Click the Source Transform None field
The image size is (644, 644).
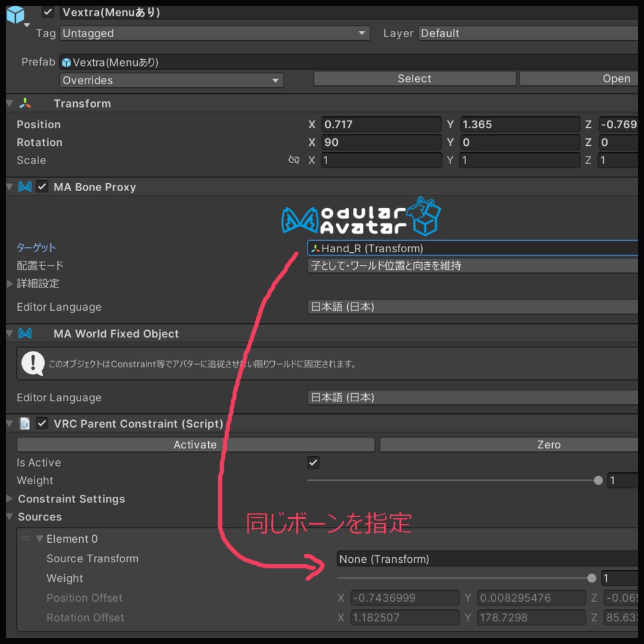[x=487, y=559]
